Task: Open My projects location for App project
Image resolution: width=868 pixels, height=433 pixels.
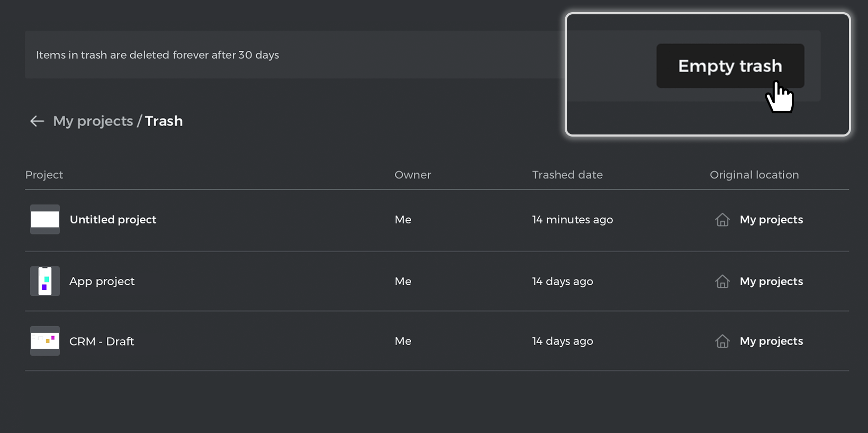Action: (x=771, y=282)
